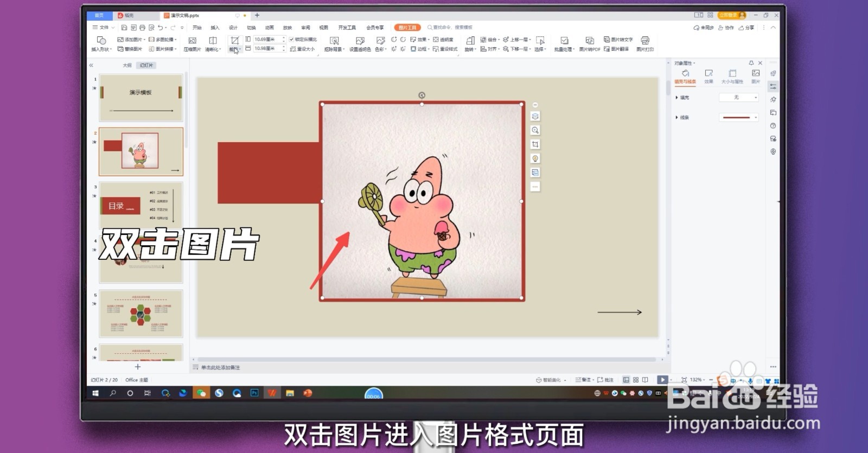Click 分享 share button top right
868x453 pixels.
tap(746, 28)
